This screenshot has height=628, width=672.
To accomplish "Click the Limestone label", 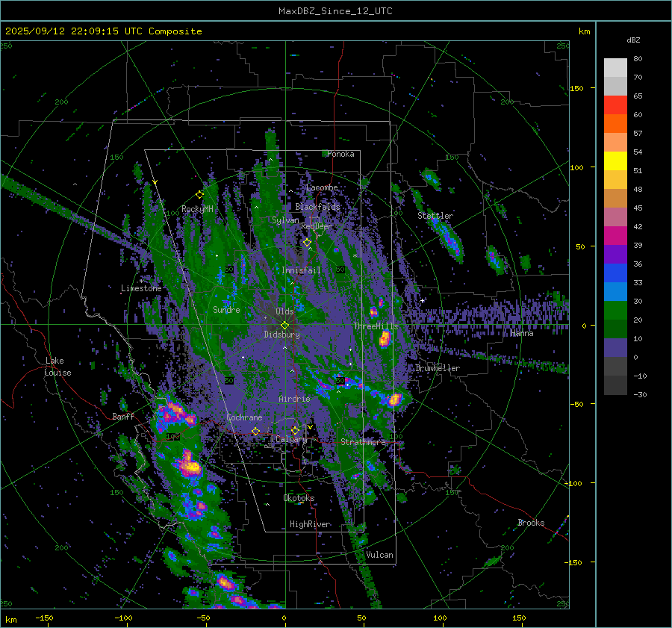I will (x=141, y=288).
